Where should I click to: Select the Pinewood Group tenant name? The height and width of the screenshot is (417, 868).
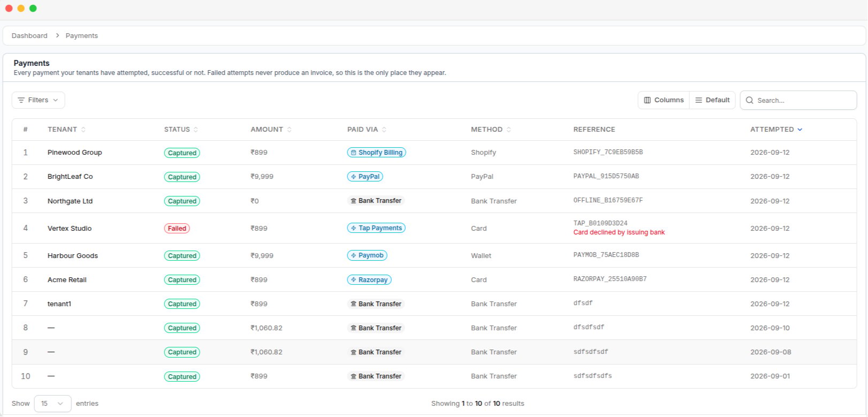pos(74,153)
